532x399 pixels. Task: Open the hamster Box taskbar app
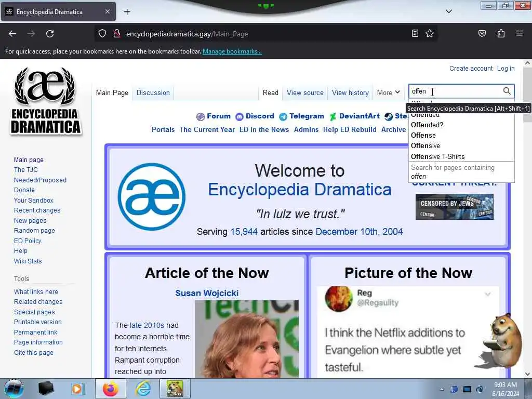point(175,389)
